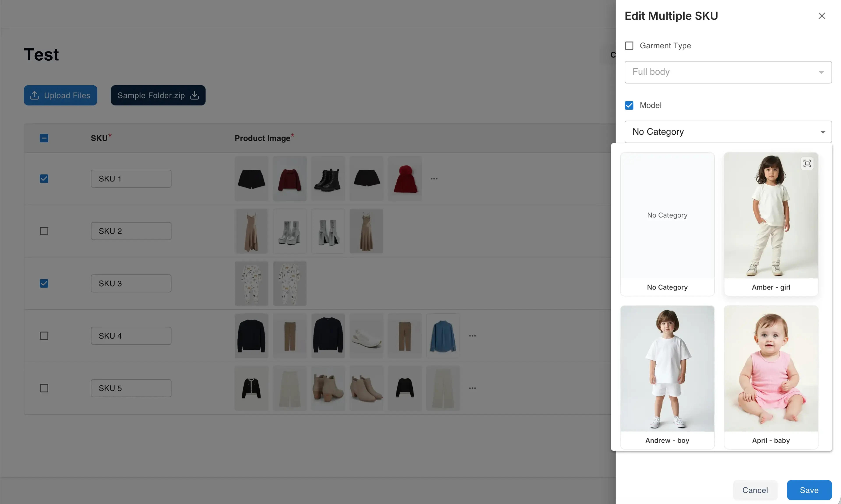
Task: Open the first beige ankle boots image in SKU 5
Action: tap(328, 388)
